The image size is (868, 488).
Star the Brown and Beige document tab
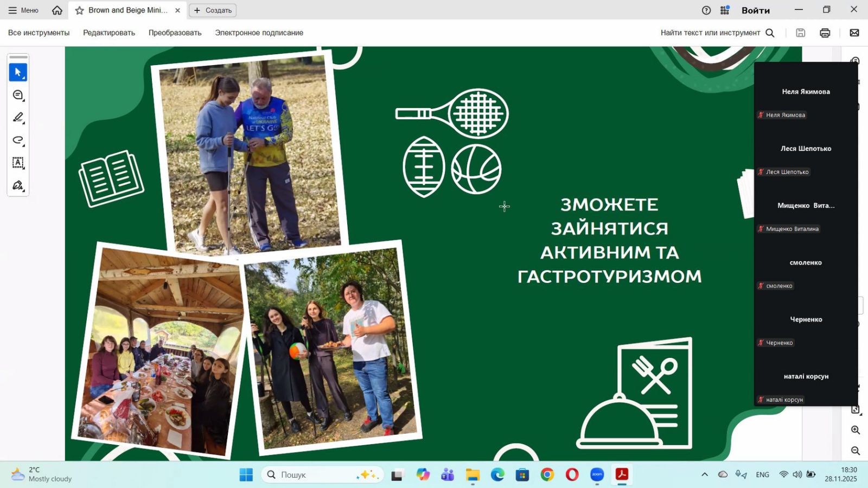pos(80,10)
